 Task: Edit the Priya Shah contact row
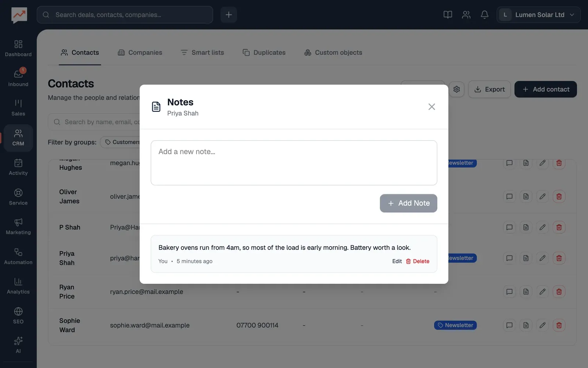click(542, 258)
